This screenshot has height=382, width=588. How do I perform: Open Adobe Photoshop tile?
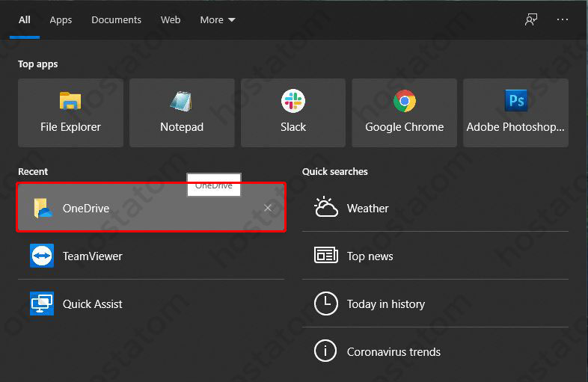(x=515, y=113)
